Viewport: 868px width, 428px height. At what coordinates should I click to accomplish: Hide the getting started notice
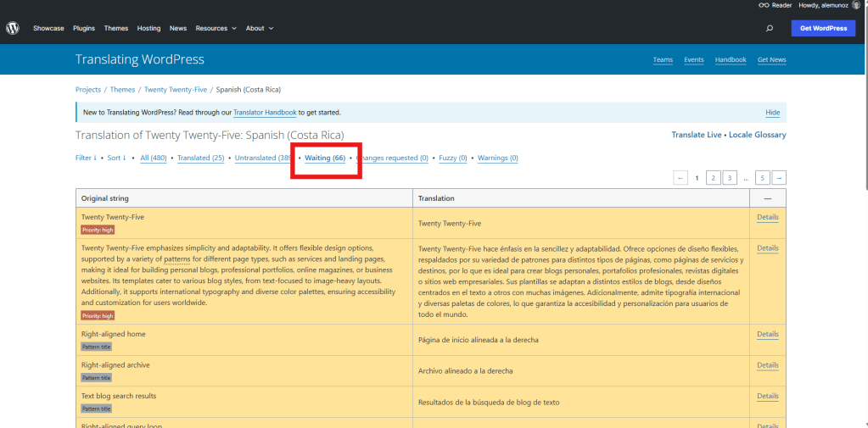click(x=773, y=112)
